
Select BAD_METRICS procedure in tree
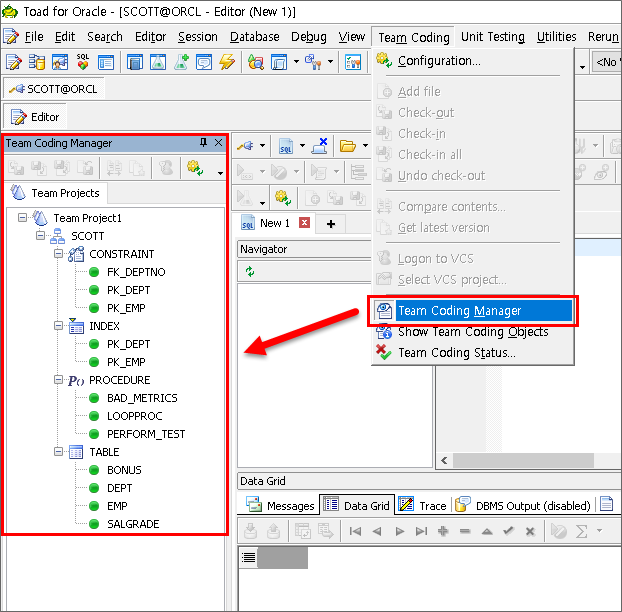click(142, 398)
